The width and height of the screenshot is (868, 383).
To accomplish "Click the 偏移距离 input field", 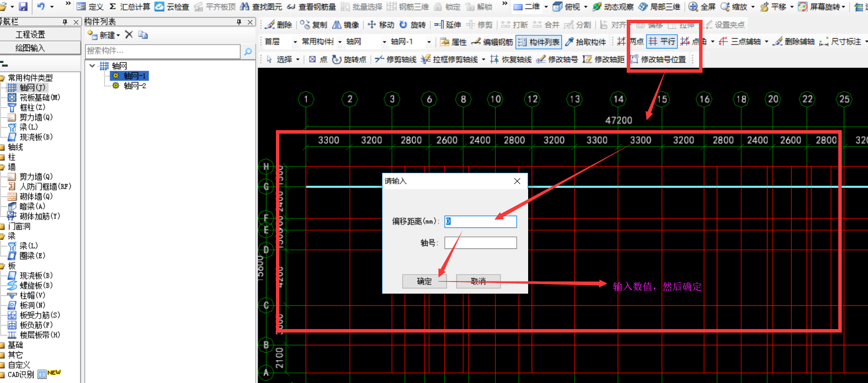I will 481,221.
